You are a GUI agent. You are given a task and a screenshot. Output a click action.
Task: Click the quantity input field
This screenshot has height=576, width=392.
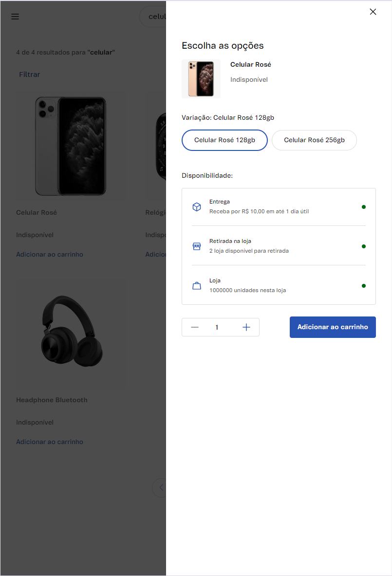click(x=217, y=327)
